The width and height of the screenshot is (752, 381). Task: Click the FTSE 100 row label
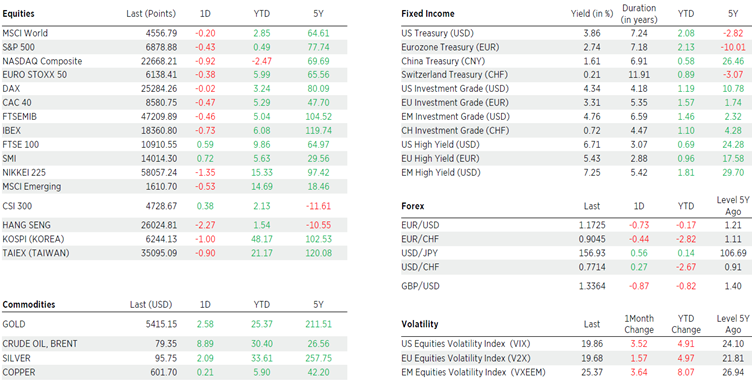pyautogui.click(x=21, y=145)
